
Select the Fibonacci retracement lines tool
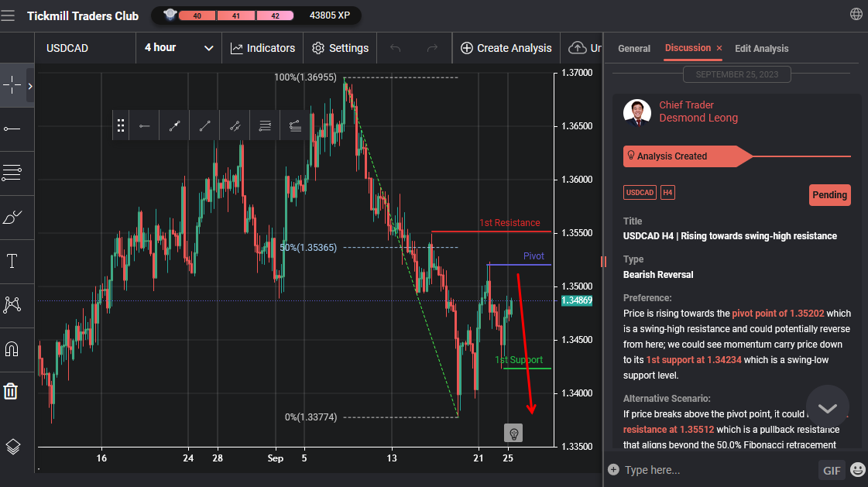pos(12,173)
